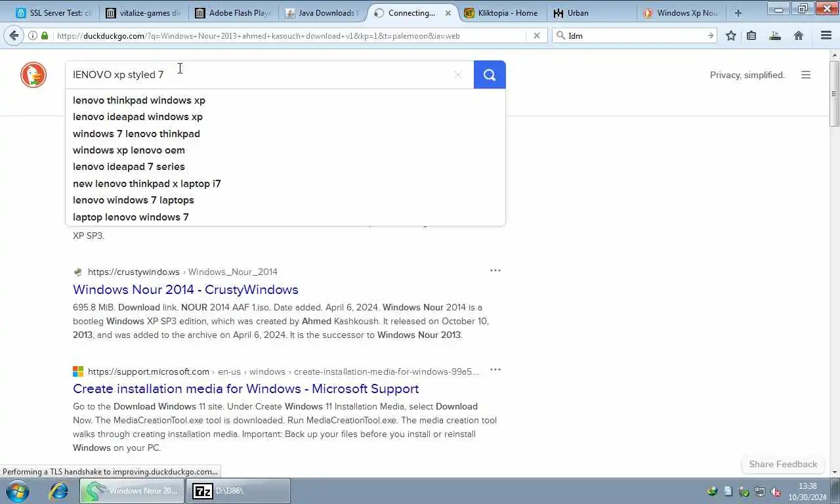Open options dots for Microsoft Support result
The image size is (840, 504).
click(x=495, y=369)
